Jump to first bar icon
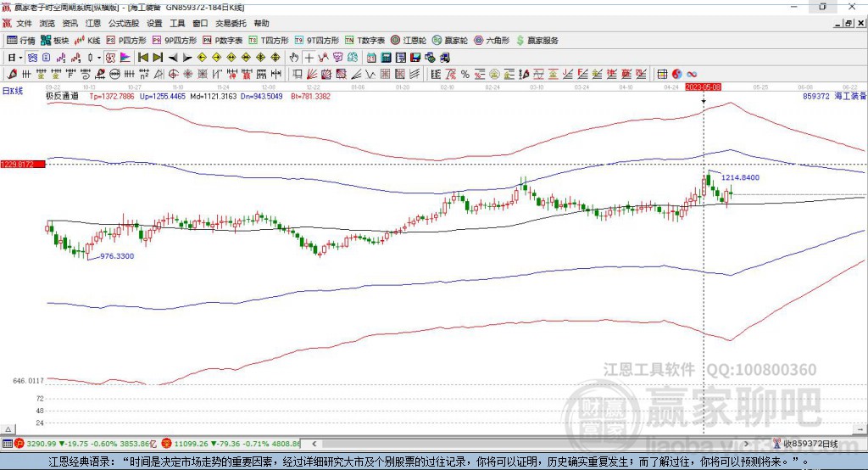The height and width of the screenshot is (470, 868). pos(142,58)
